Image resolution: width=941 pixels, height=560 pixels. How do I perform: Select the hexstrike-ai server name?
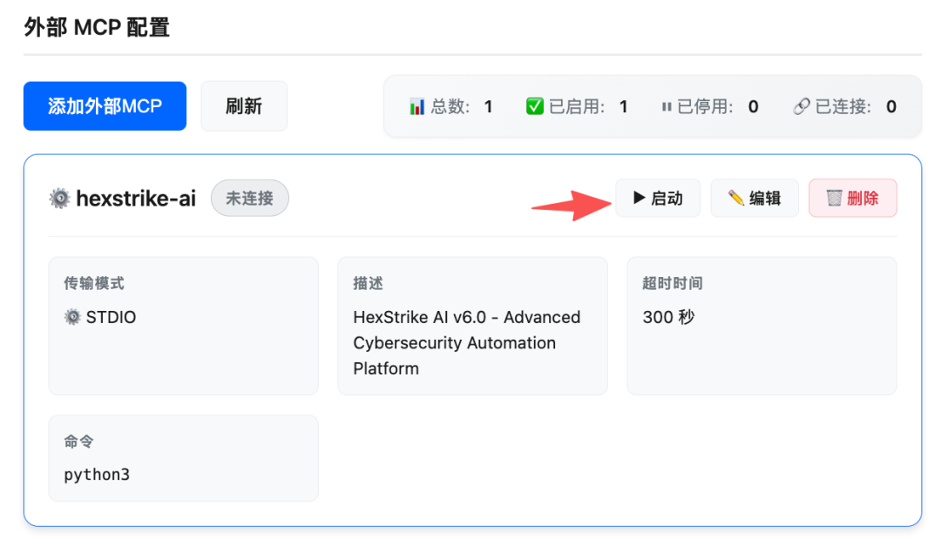(x=136, y=198)
